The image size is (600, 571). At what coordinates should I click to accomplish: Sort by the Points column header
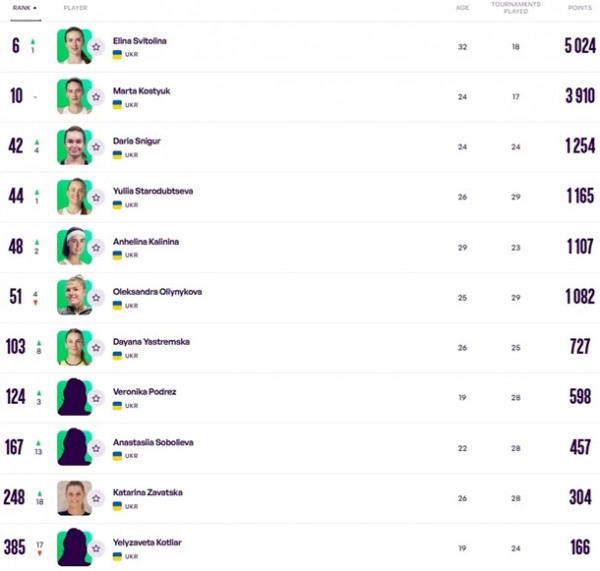(x=580, y=8)
